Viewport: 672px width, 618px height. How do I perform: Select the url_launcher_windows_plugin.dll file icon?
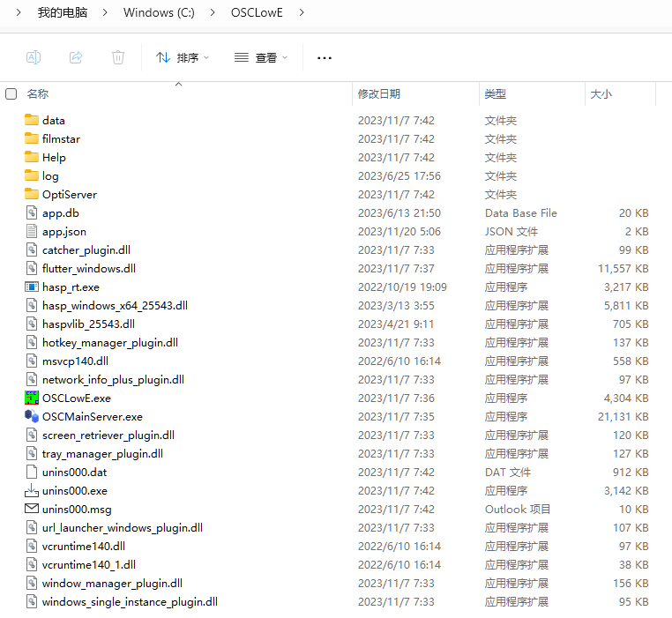pos(32,527)
